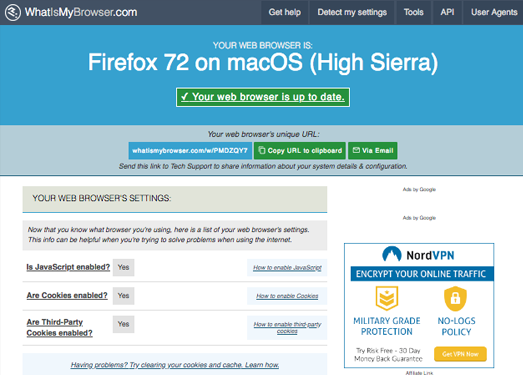
Task: Open the API menu item
Action: [x=447, y=12]
